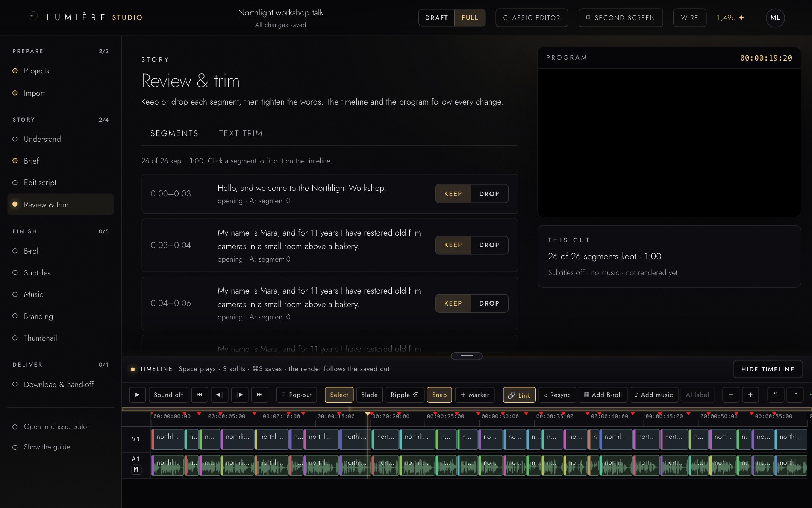Image resolution: width=812 pixels, height=508 pixels.
Task: Click the program timecode 00:00:19:20
Action: (x=766, y=58)
